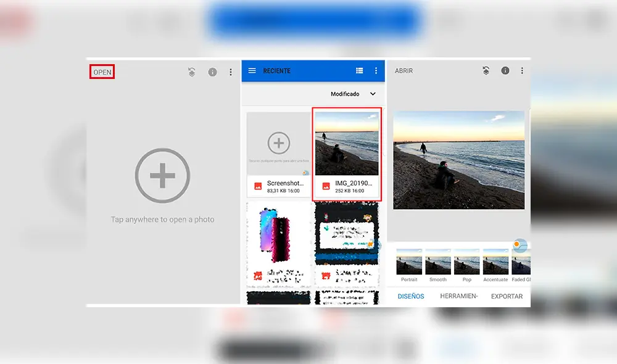Select the IMG_20190 beach photo file

coord(347,154)
